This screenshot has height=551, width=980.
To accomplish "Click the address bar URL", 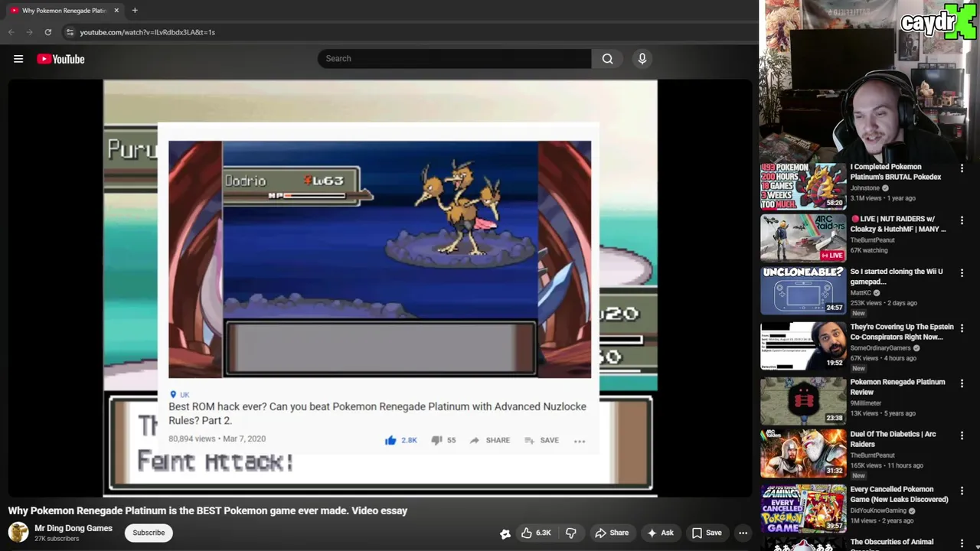I will click(147, 32).
